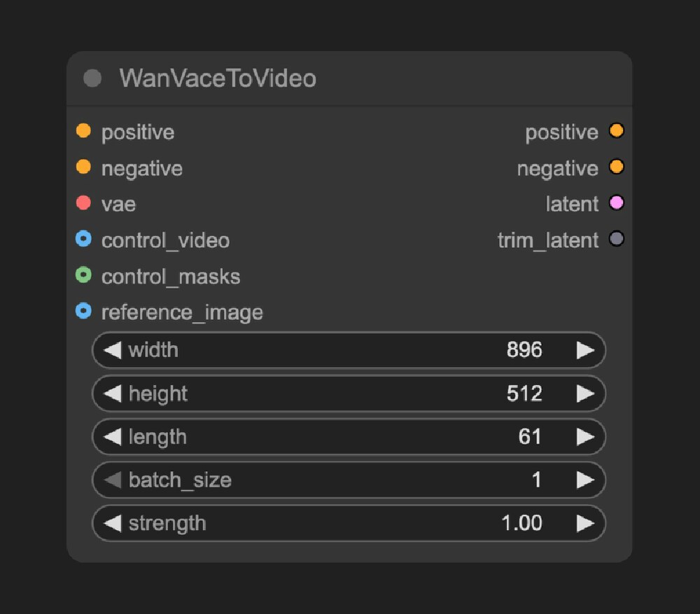The width and height of the screenshot is (700, 614).
Task: Click the reference_image input socket
Action: coord(83,312)
